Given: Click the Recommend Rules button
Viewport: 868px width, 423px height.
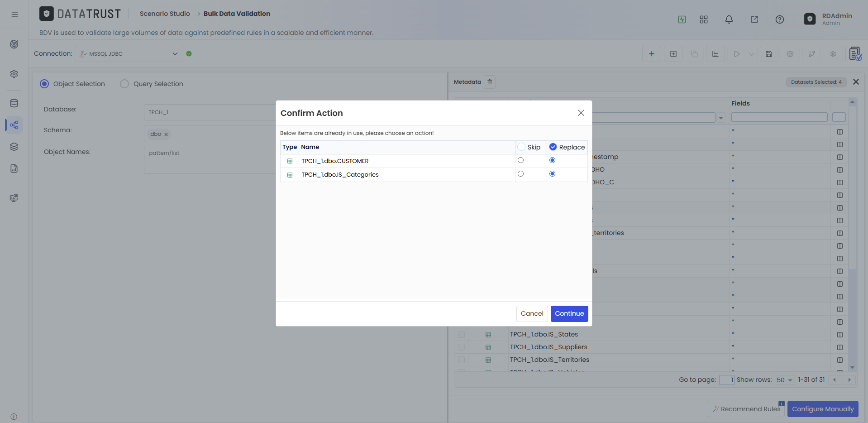Looking at the screenshot, I should click(x=746, y=409).
